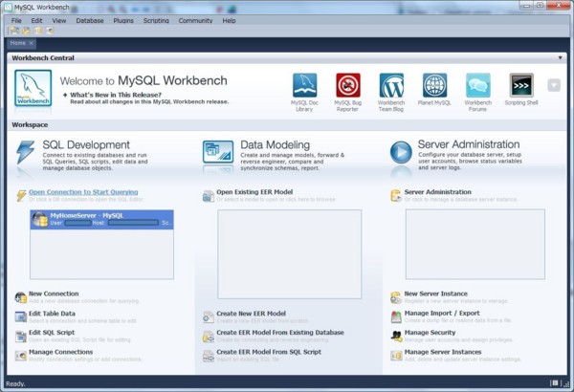Click the New Server Instance label
This screenshot has width=574, height=392.
point(435,294)
